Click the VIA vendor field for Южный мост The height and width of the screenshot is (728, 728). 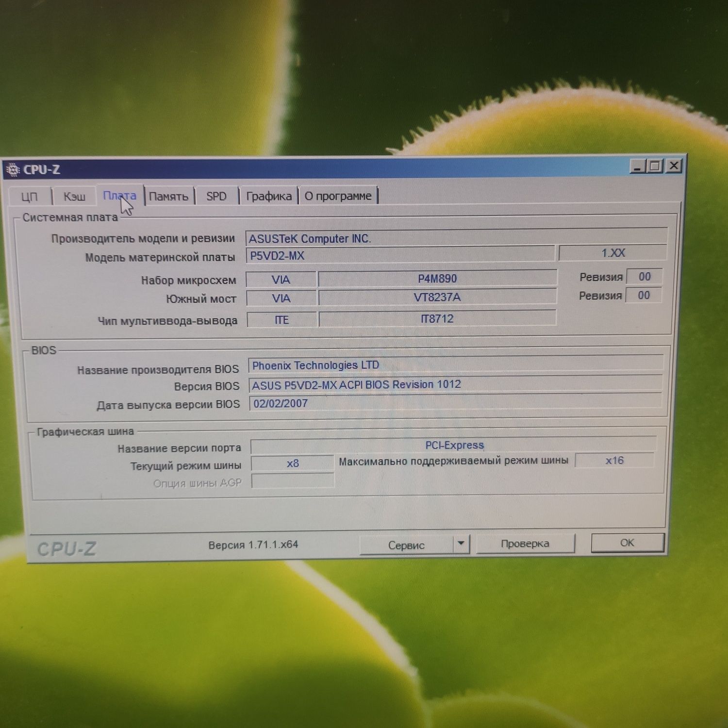click(x=281, y=298)
